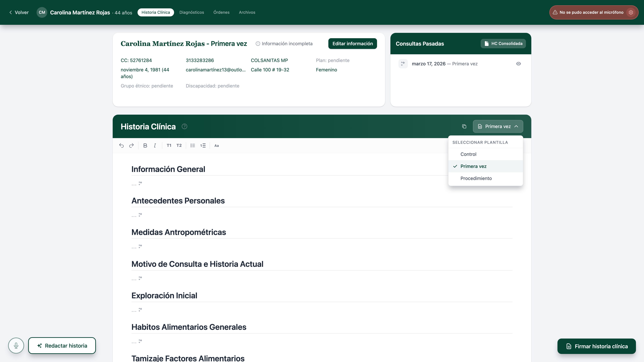Click Grupo étnico: pendiente field
Viewport: 644px width, 362px height.
tap(147, 86)
